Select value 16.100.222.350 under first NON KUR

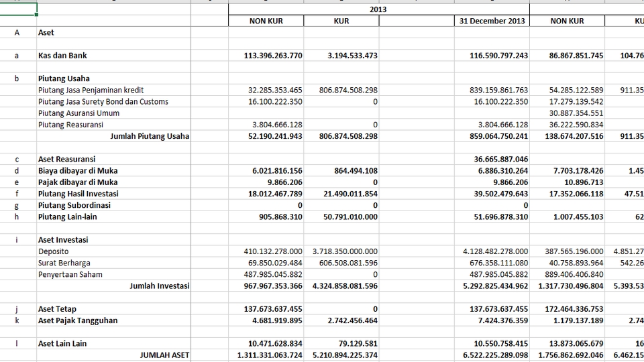coord(266,101)
